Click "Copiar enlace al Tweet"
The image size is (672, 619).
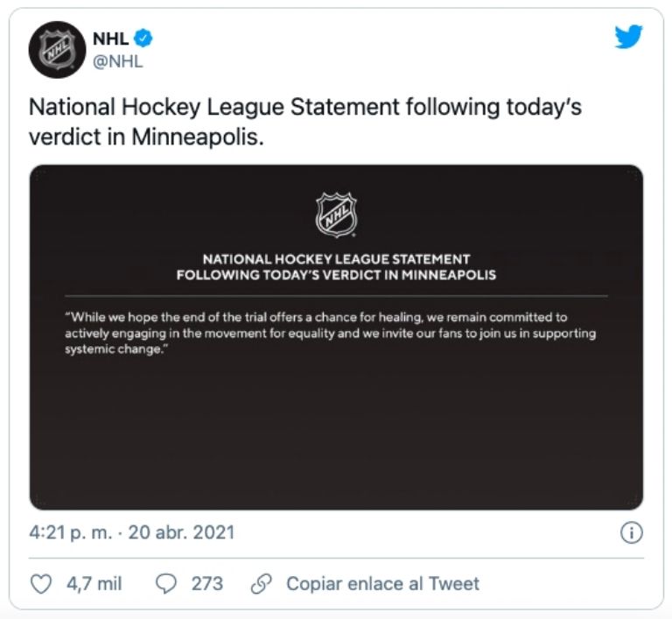382,583
